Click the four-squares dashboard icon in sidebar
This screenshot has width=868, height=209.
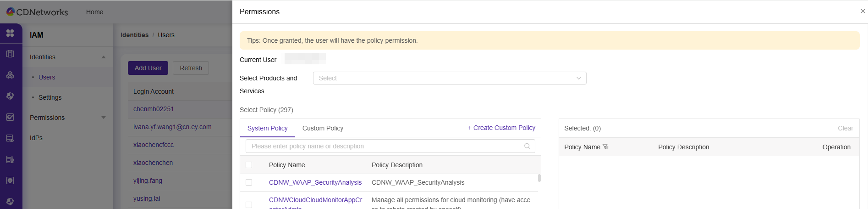pyautogui.click(x=10, y=33)
